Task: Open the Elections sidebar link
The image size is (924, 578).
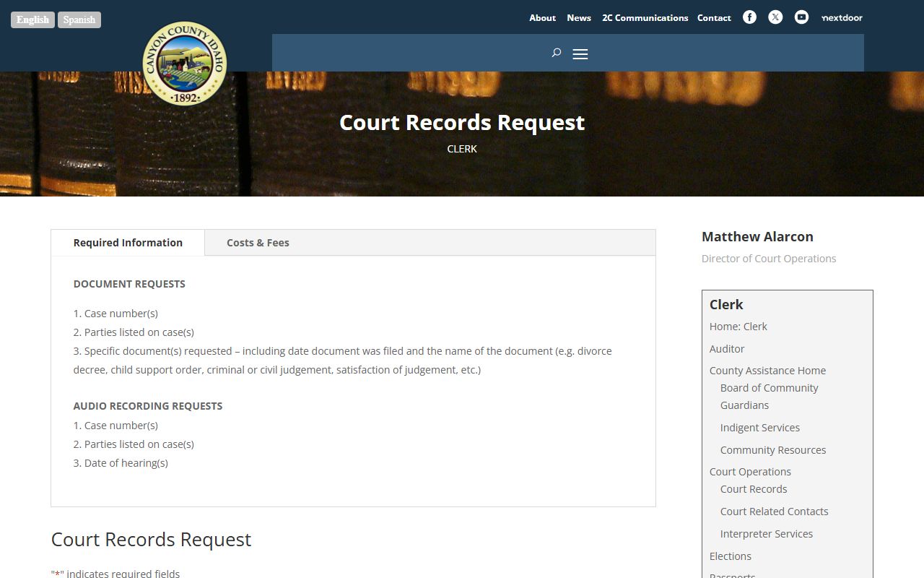Action: coord(730,556)
